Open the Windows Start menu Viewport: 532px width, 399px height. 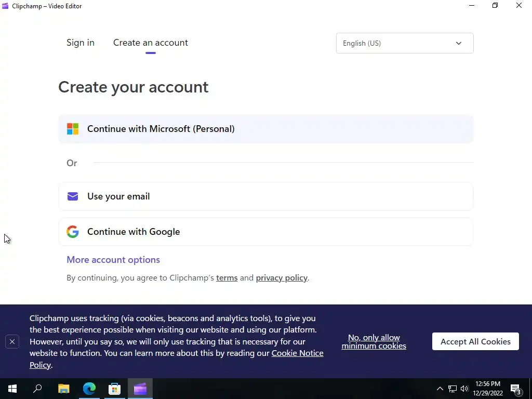pyautogui.click(x=12, y=389)
